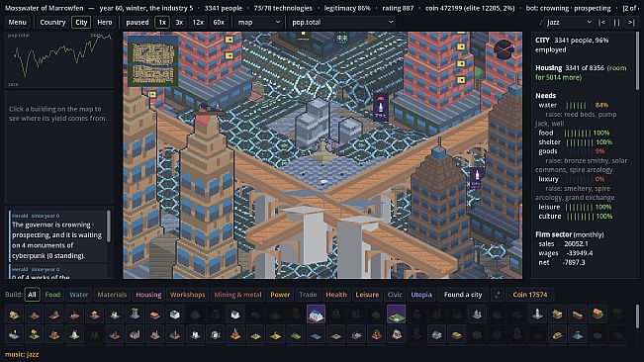The height and width of the screenshot is (362, 644).
Task: Choose the fiery orange furnace tower build icon
Action: pyautogui.click(x=234, y=334)
